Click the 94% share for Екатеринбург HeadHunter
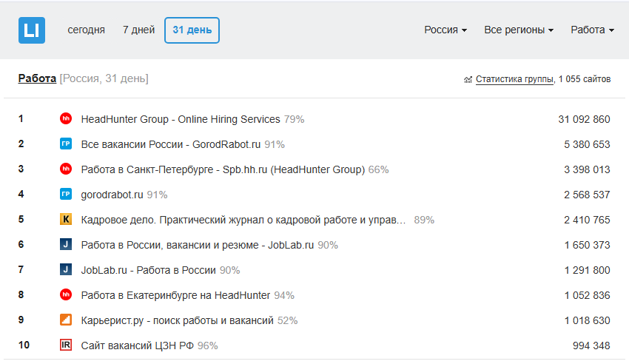629x364 pixels. (284, 296)
